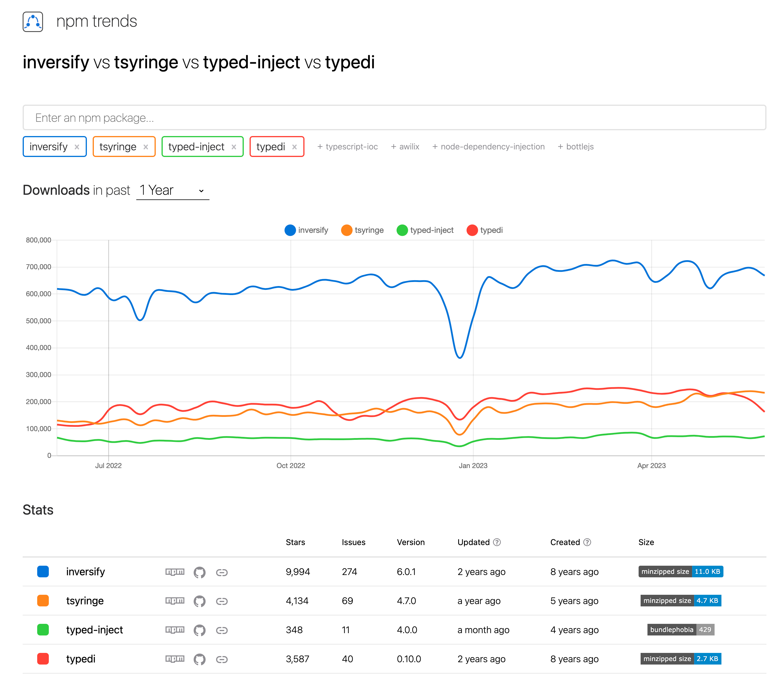Open the homepage link icon for tsyringe
This screenshot has height=700, width=783.
pyautogui.click(x=222, y=601)
